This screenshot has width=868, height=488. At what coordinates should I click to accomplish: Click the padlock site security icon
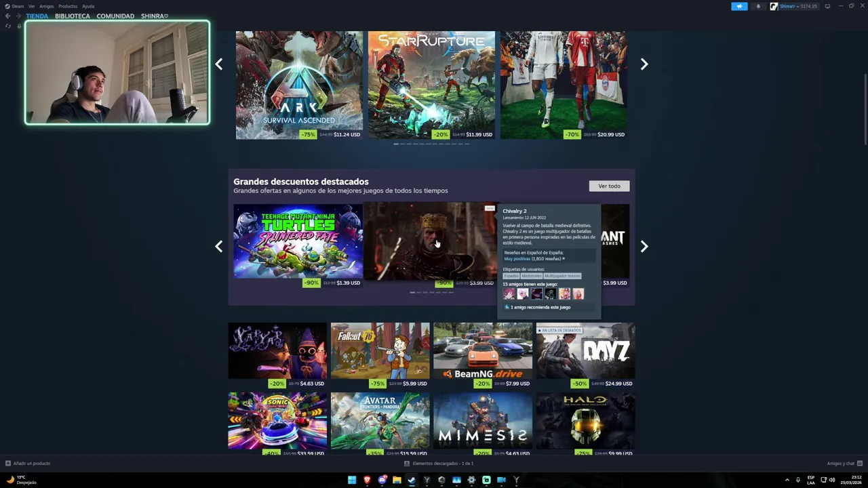pos(19,26)
